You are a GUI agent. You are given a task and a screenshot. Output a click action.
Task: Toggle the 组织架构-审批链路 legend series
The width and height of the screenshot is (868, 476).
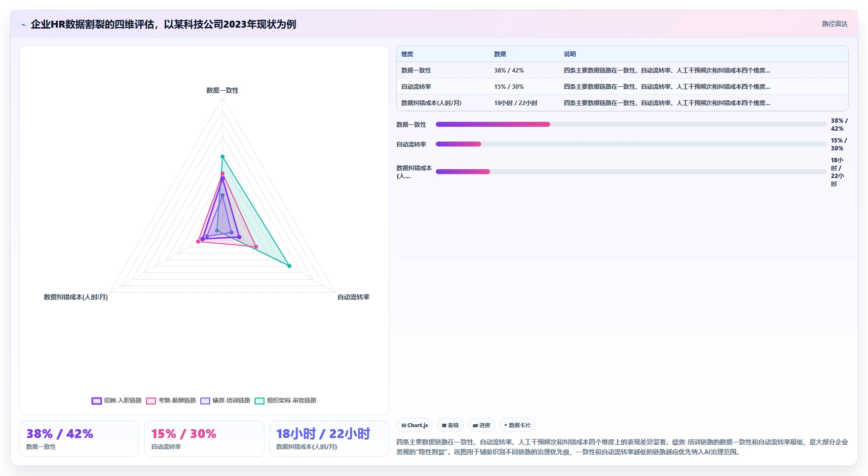pos(285,401)
